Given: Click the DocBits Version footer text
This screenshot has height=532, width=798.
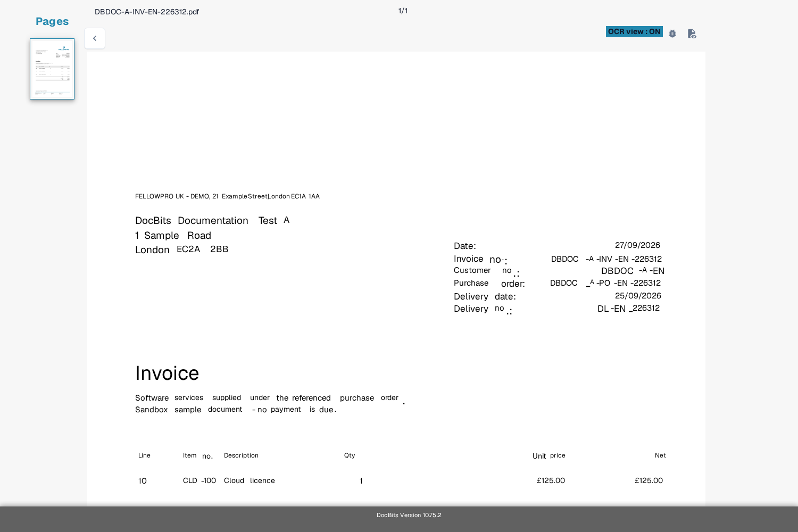Looking at the screenshot, I should 409,515.
